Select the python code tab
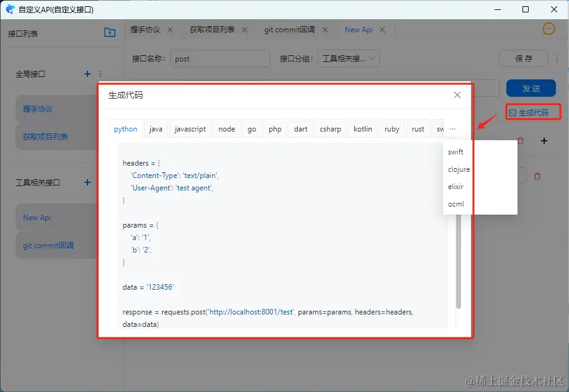This screenshot has width=569, height=392. coord(125,129)
